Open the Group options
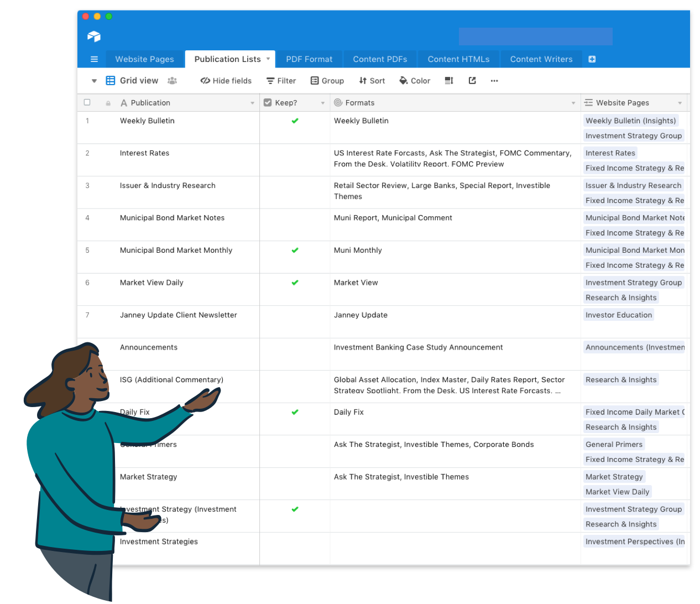The width and height of the screenshot is (700, 604). click(327, 81)
